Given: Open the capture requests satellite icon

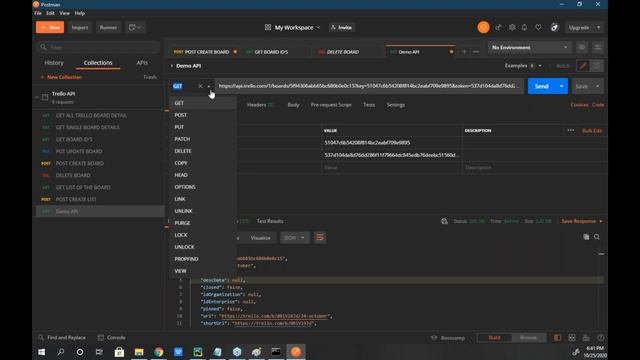Looking at the screenshot, I should coord(498,27).
